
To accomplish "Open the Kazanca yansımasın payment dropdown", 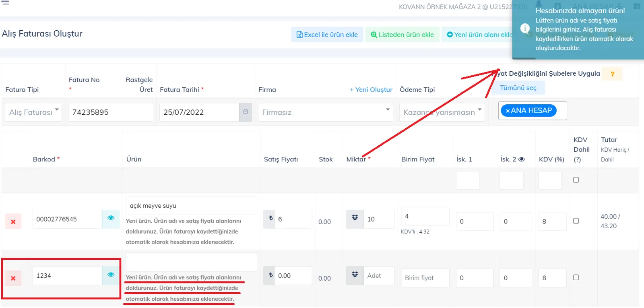I will coord(442,112).
